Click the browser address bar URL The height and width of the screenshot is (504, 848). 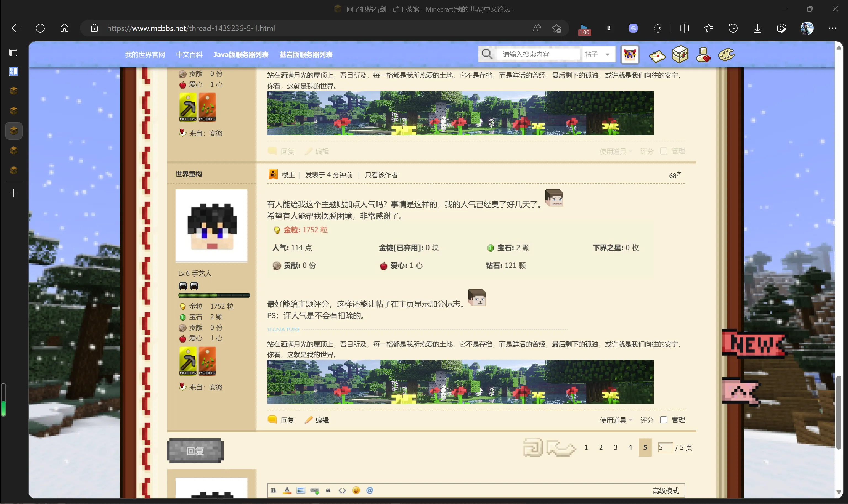[x=191, y=28]
